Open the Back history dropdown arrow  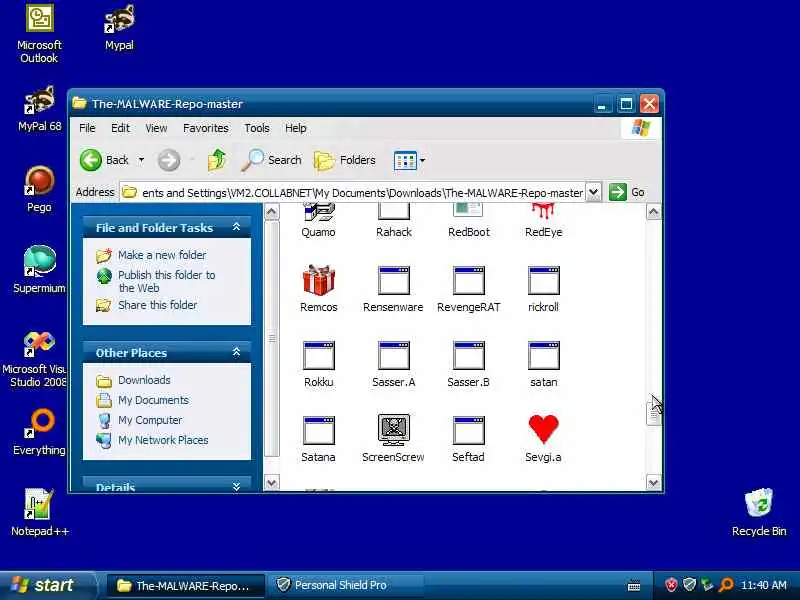[141, 160]
